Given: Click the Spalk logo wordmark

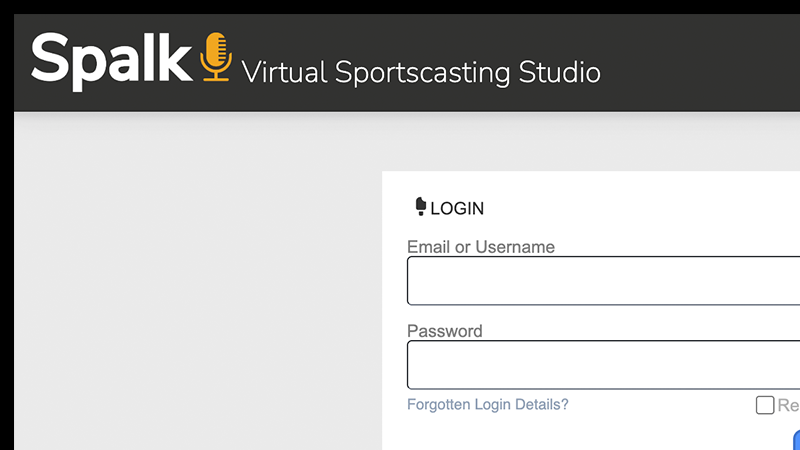Looking at the screenshot, I should pyautogui.click(x=110, y=59).
